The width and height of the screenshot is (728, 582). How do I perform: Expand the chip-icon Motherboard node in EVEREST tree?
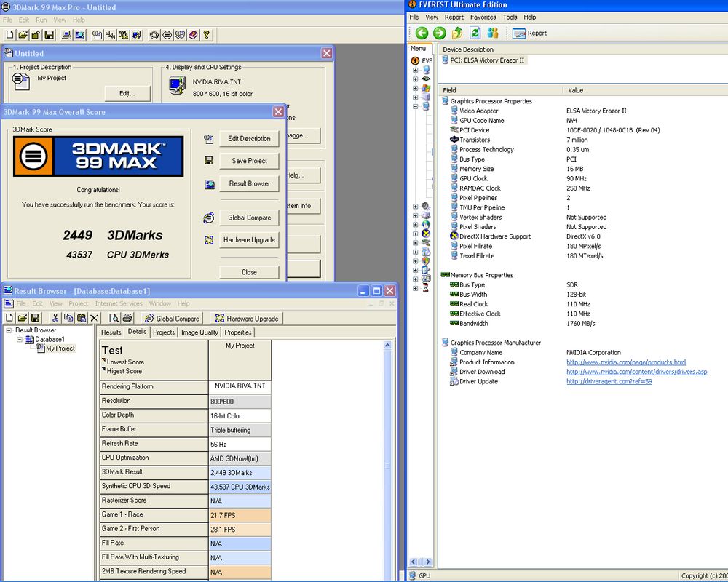[x=416, y=79]
